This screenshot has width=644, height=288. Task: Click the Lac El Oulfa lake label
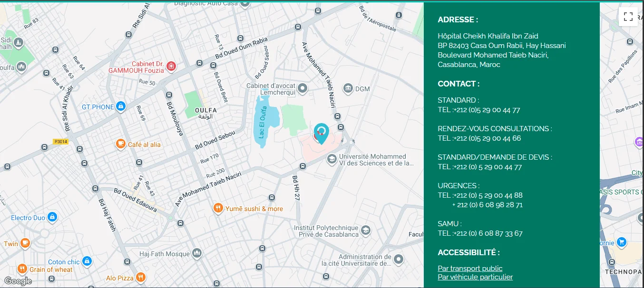pyautogui.click(x=262, y=123)
